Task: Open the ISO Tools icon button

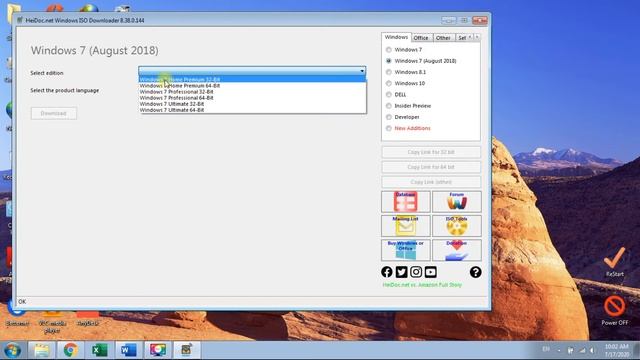Action: (x=457, y=226)
